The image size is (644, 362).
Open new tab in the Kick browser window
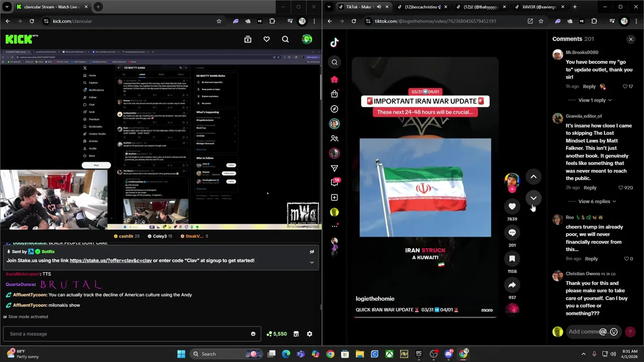tap(98, 7)
